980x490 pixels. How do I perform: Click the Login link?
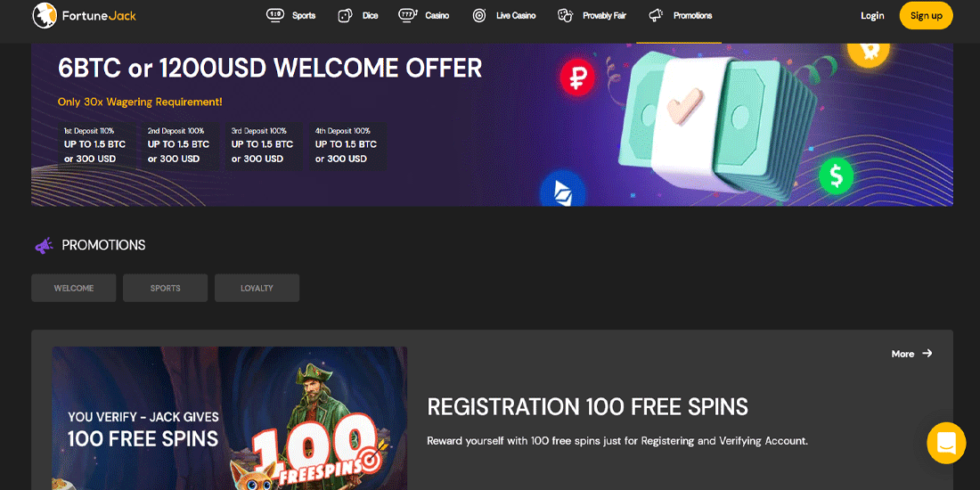coord(872,16)
